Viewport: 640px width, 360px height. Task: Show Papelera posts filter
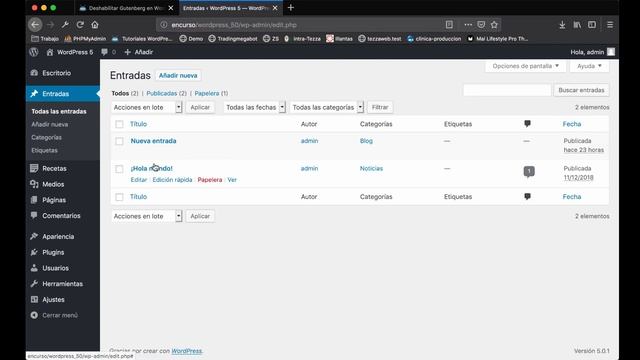pyautogui.click(x=207, y=93)
